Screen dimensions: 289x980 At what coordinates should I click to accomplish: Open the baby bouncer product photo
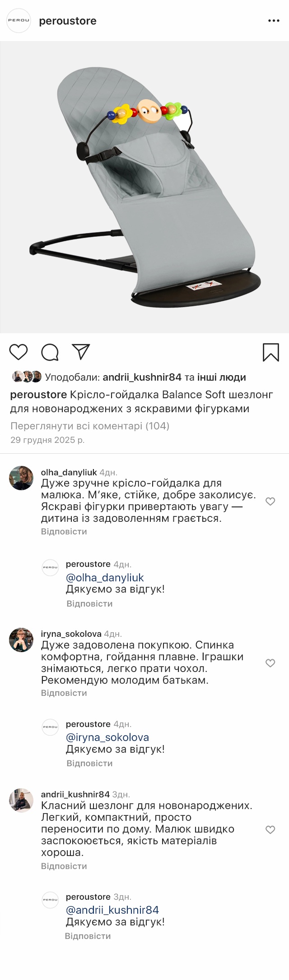tap(144, 187)
